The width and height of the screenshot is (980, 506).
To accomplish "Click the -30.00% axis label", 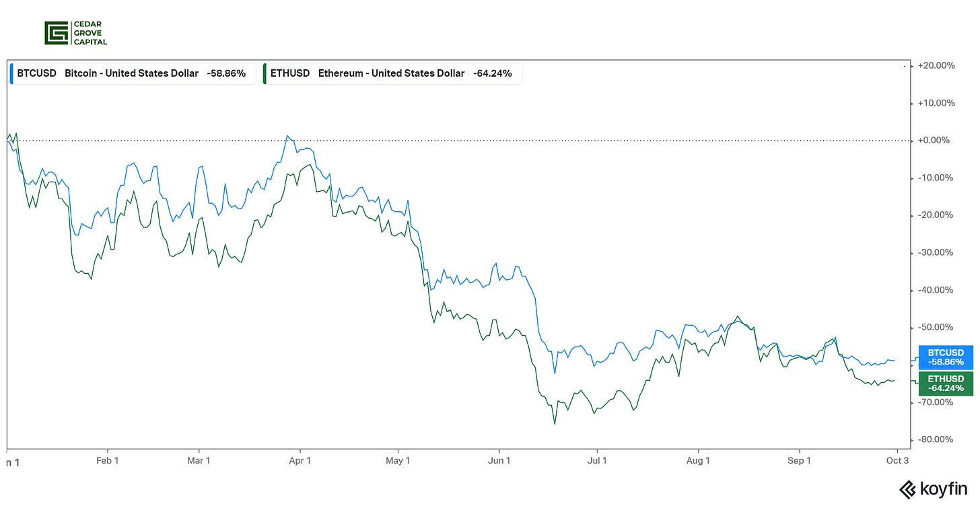I will coord(935,252).
